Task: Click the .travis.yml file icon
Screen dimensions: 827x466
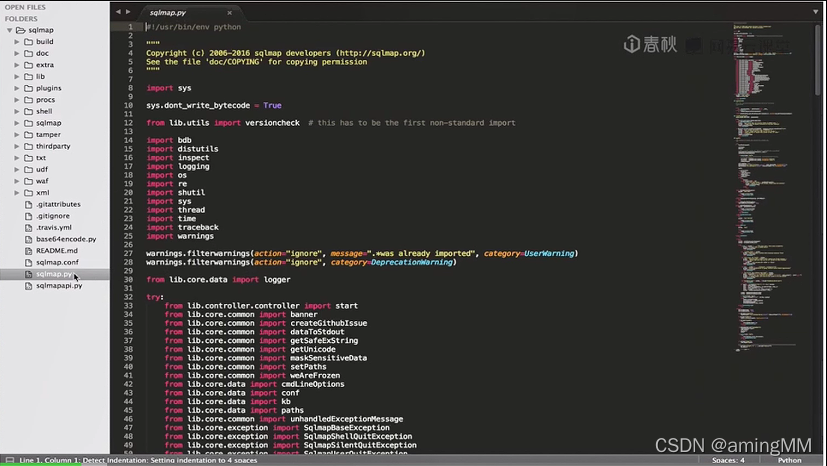Action: point(28,227)
